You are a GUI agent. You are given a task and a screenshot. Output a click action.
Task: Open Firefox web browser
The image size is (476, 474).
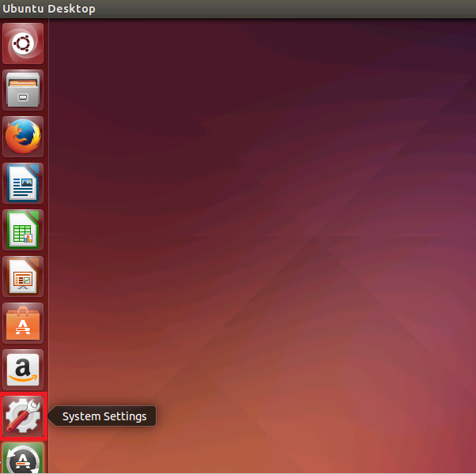[x=23, y=137]
